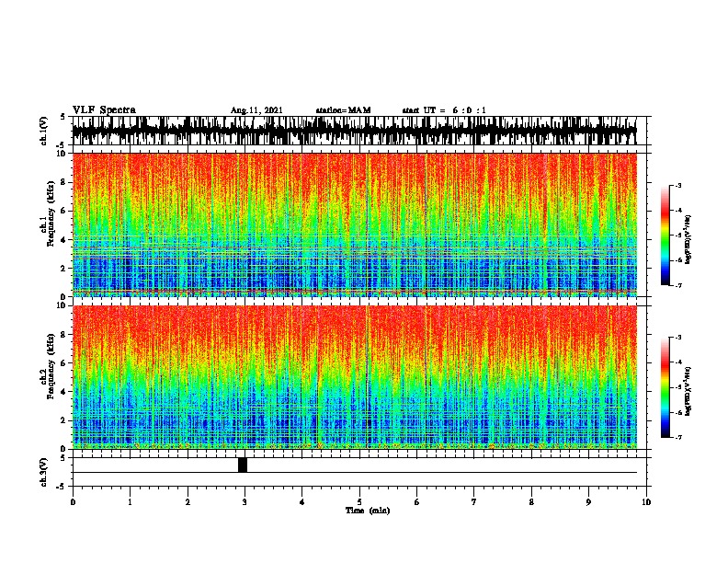Click the ch.2 frequency tick label "2"
The height and width of the screenshot is (563, 728).
(63, 420)
